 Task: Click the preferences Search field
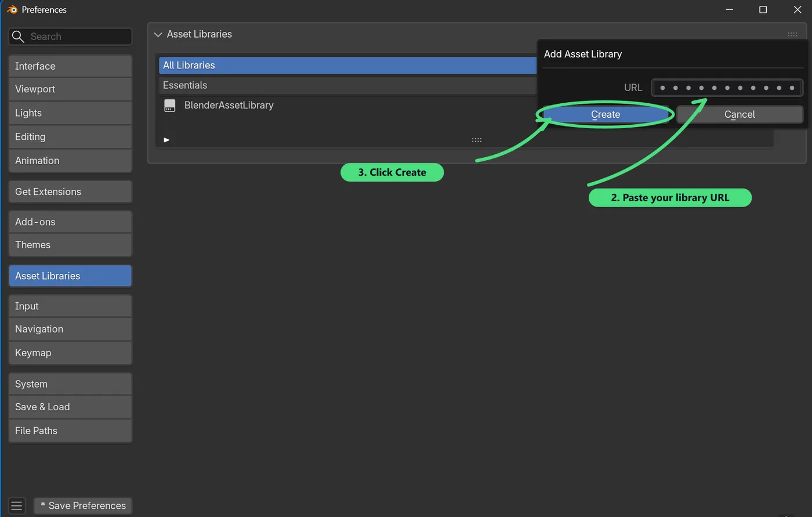click(x=70, y=37)
